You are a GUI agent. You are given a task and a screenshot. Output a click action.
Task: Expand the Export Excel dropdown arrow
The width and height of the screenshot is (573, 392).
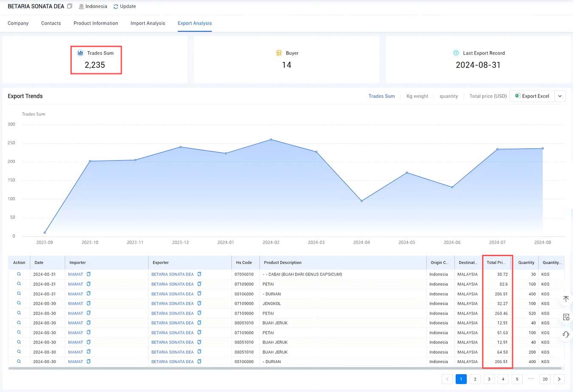560,96
